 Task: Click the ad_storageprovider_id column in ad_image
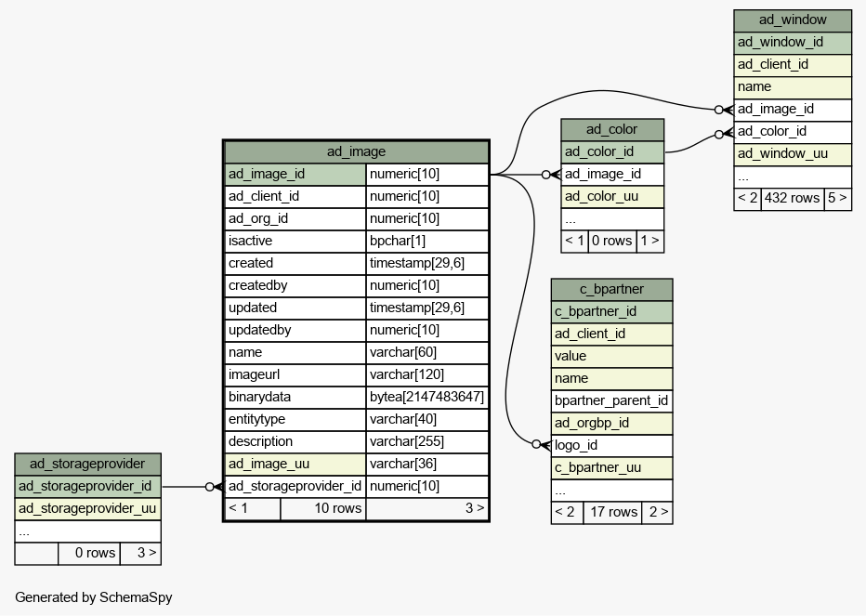295,486
